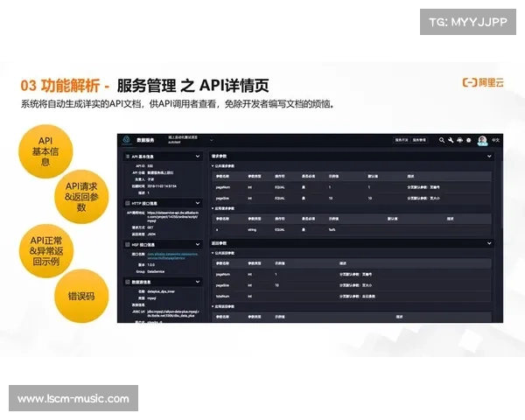Open the teal HSF interface name link
Screen dimensions: 525x420
click(x=172, y=256)
